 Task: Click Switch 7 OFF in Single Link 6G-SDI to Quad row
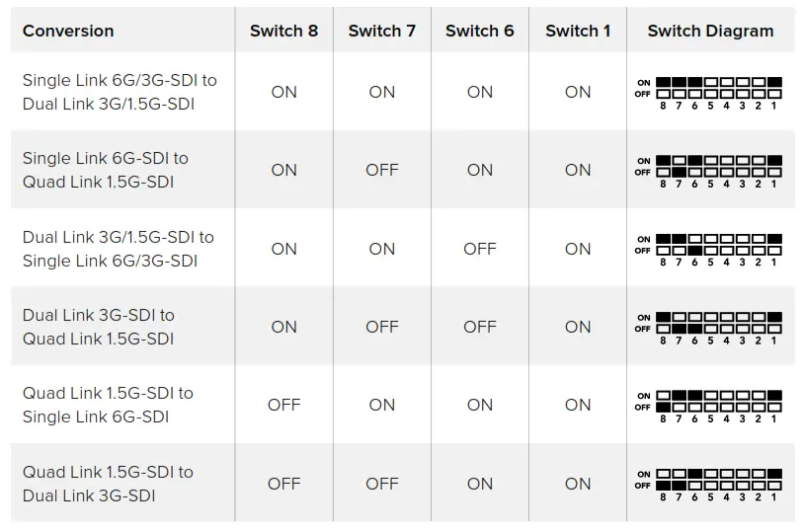coord(381,170)
